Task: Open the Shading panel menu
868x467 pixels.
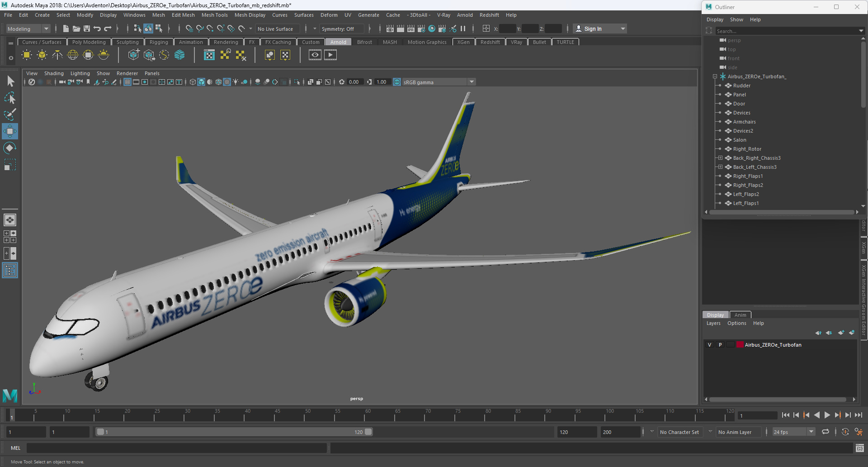Action: (x=54, y=73)
